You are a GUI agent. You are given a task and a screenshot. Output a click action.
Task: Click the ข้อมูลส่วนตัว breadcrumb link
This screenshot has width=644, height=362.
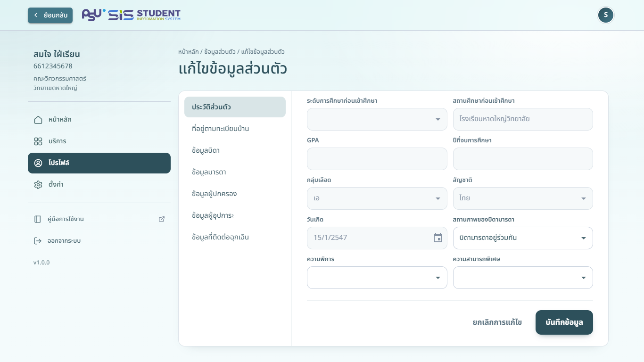(220, 51)
